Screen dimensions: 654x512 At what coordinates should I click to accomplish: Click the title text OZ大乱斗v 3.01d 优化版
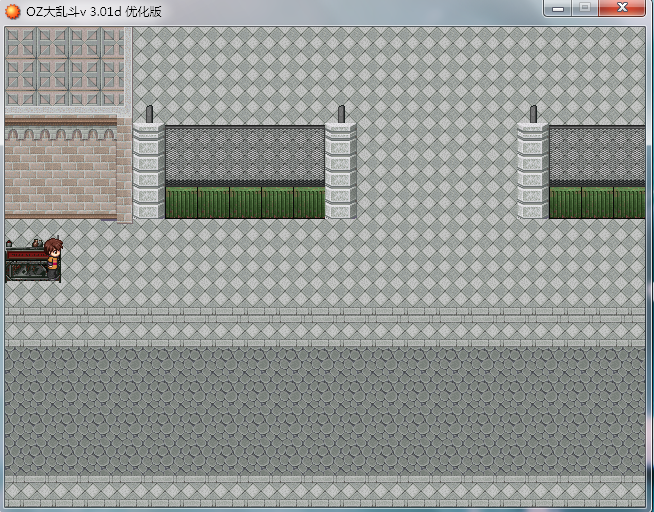[x=94, y=12]
